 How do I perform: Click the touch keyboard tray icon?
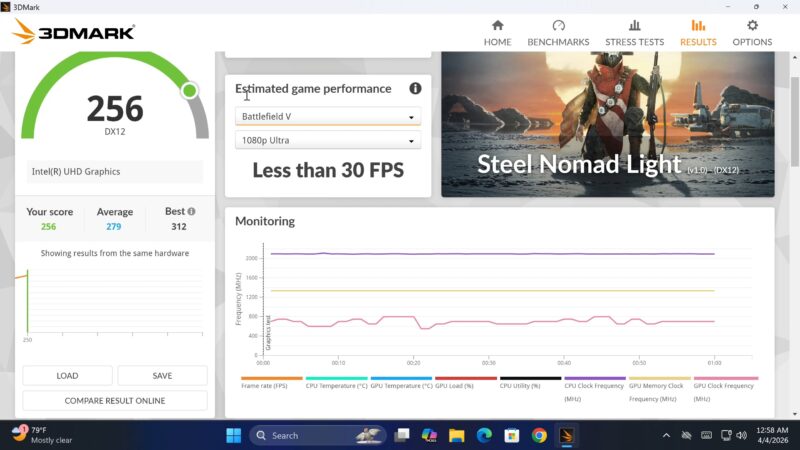click(x=706, y=435)
